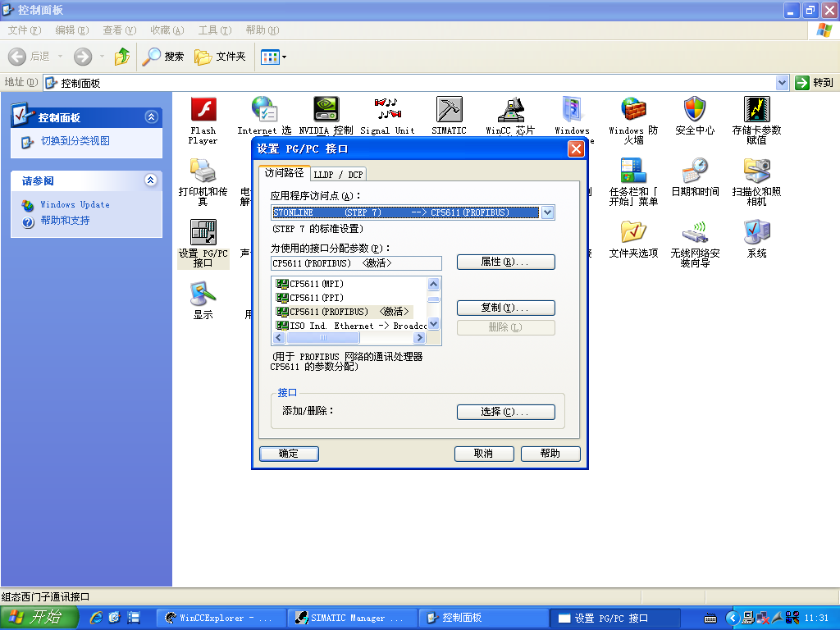Viewport: 840px width, 630px height.
Task: Open the Date and Time icon
Action: coord(695,177)
